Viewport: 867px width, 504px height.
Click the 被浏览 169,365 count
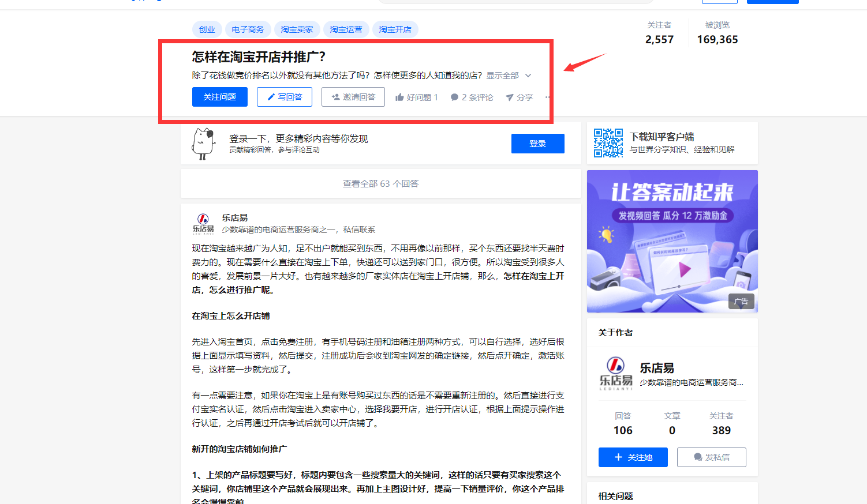(x=717, y=33)
